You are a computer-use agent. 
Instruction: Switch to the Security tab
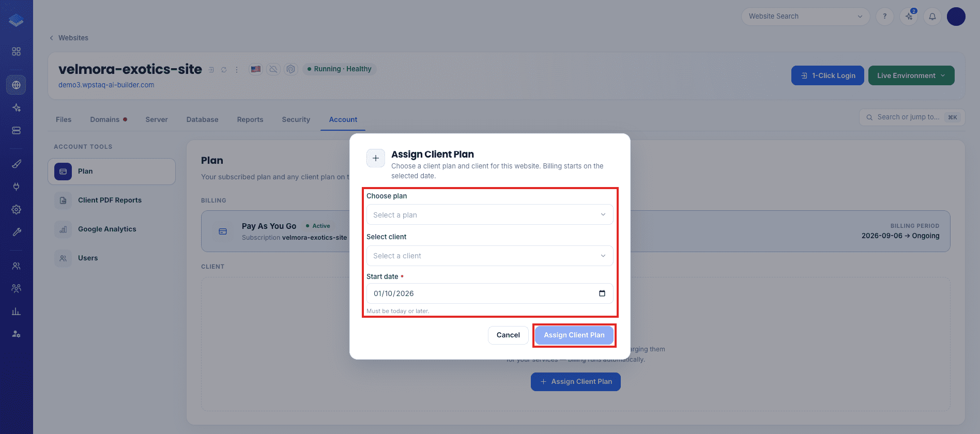coord(296,119)
